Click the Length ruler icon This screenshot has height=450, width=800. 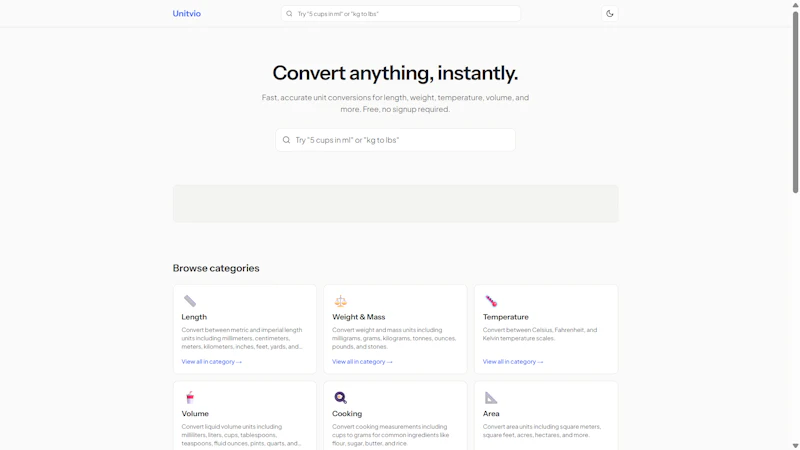point(190,301)
